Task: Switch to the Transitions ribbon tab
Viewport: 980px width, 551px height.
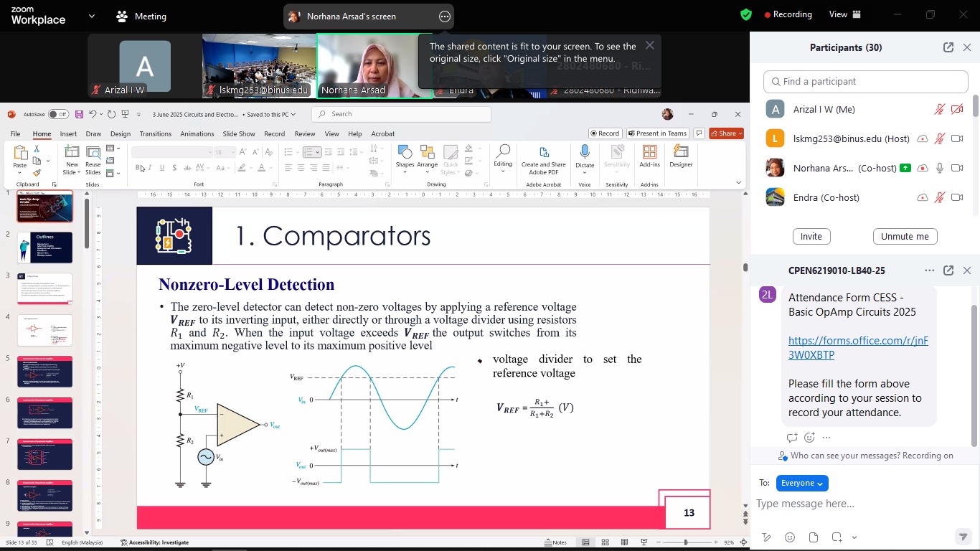Action: click(x=156, y=133)
